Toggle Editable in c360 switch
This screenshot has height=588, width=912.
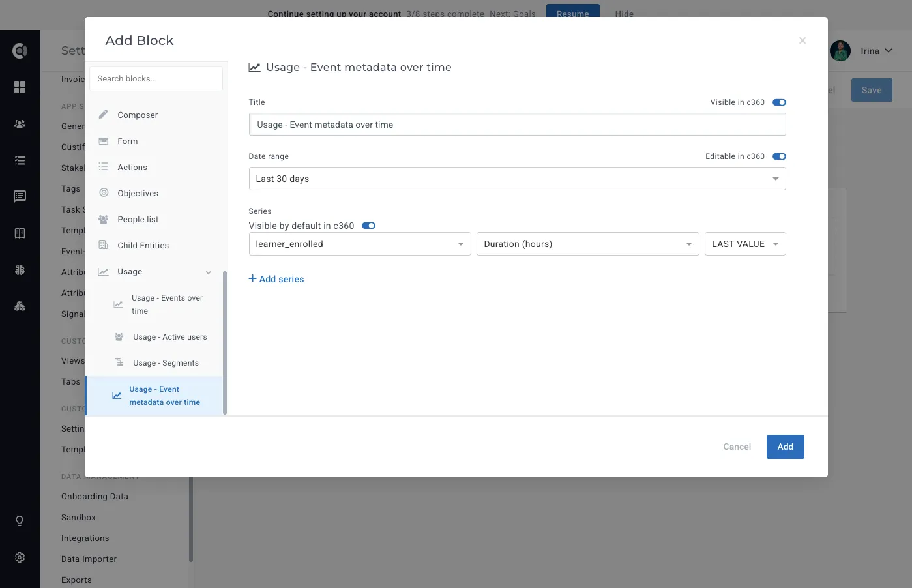(779, 156)
